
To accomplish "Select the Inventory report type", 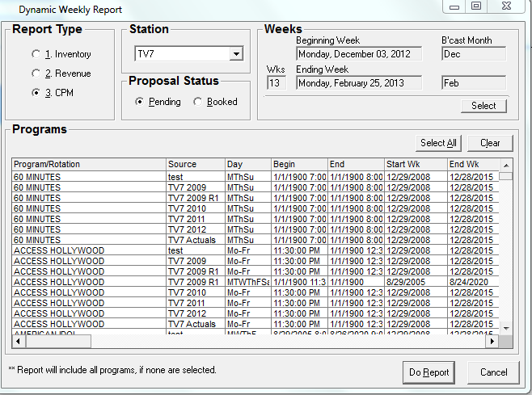I will click(35, 54).
